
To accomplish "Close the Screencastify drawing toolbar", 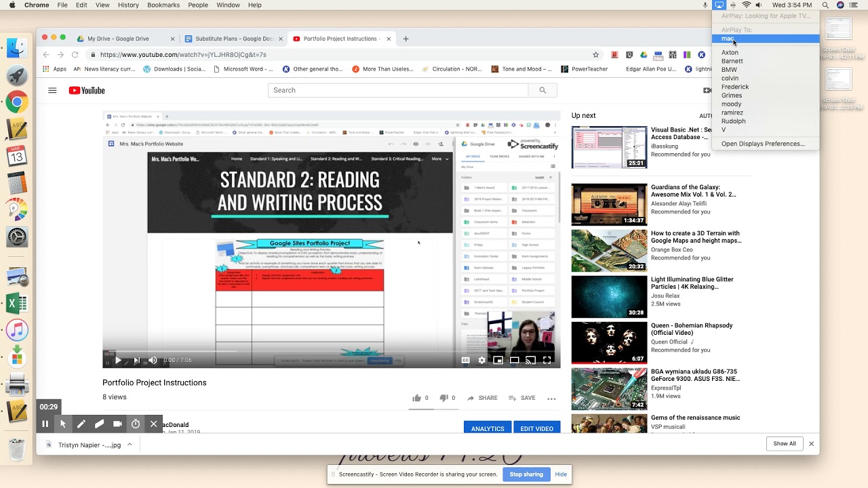I will tap(154, 424).
